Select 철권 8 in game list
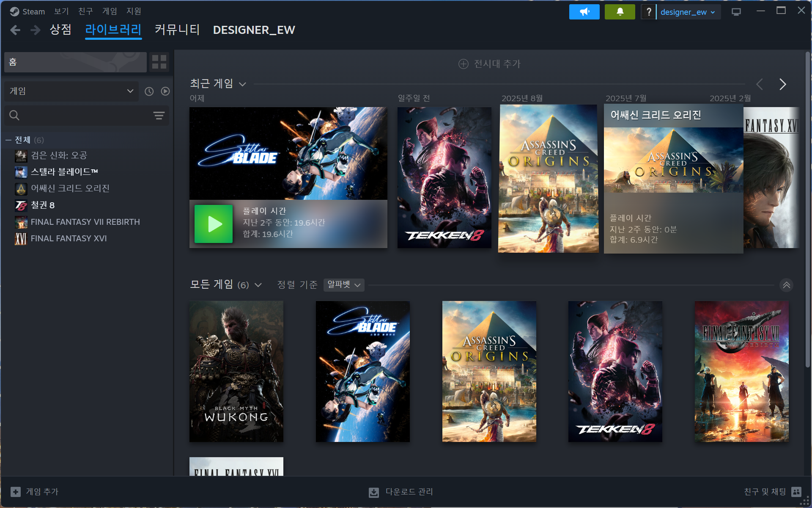Screen dimensions: 812x508 (x=43, y=205)
